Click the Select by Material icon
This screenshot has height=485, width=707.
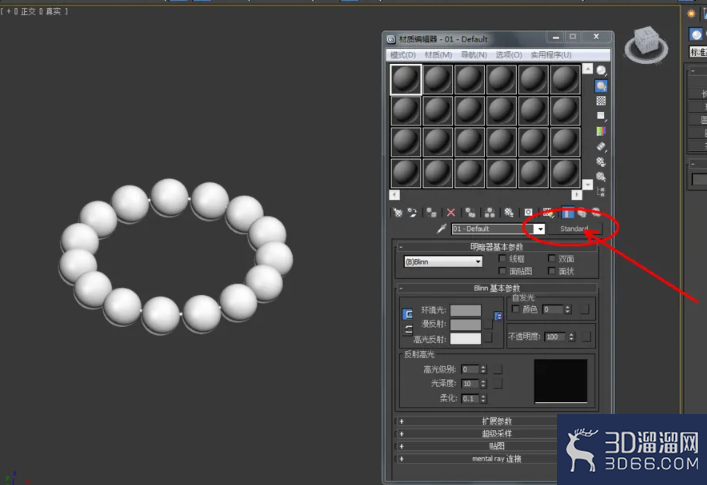pos(601,177)
